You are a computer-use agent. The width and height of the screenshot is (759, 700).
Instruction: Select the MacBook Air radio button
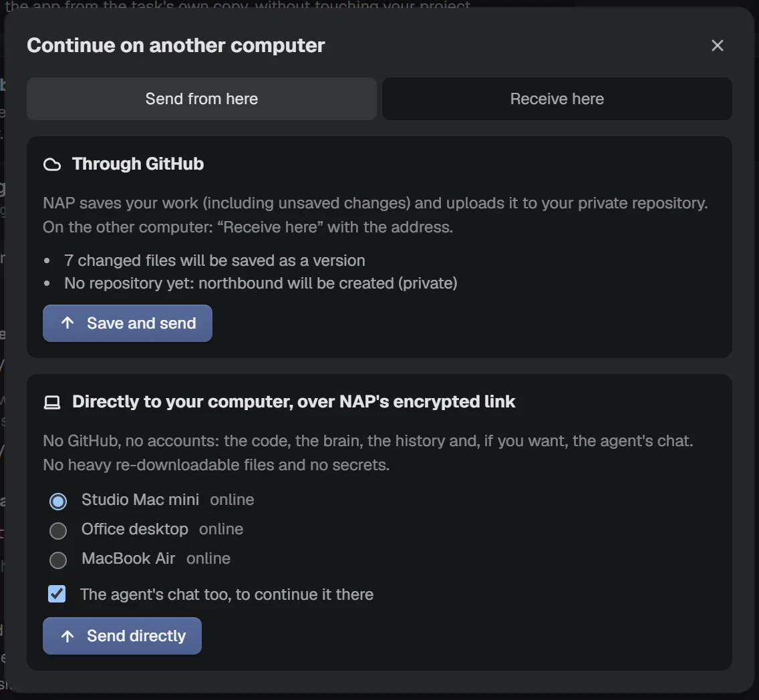58,560
